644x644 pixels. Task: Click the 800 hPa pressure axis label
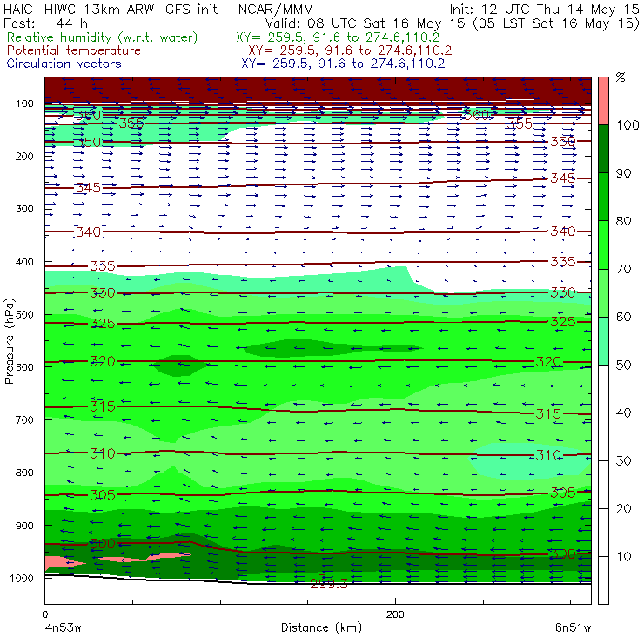24,473
